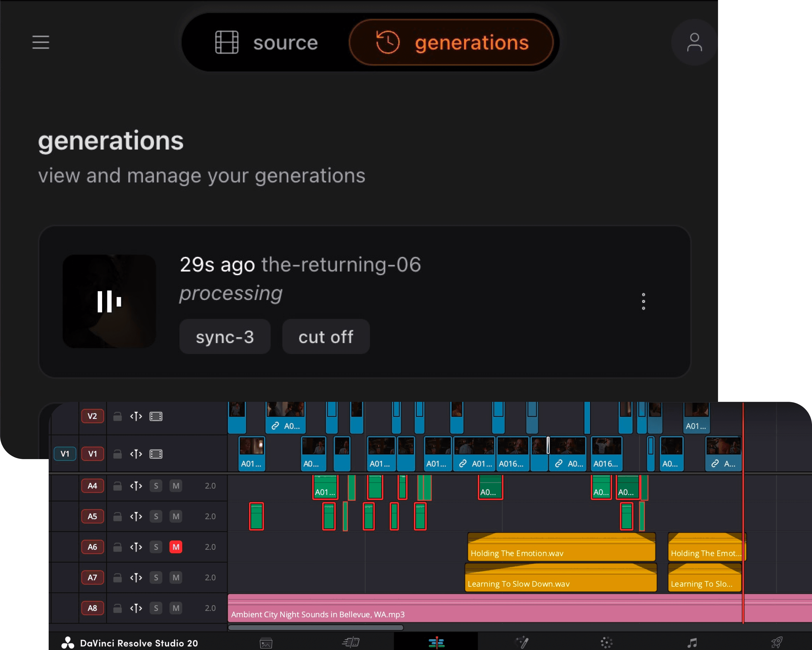Switch to the source tab

coord(267,42)
